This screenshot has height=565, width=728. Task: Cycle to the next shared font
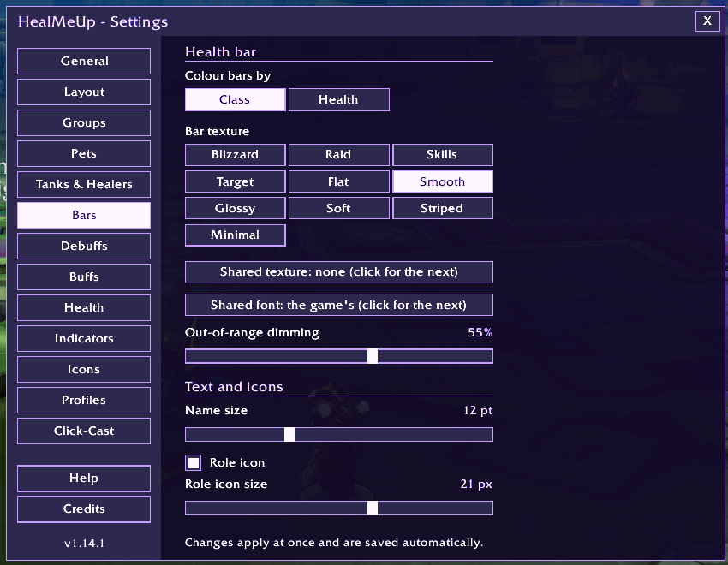click(x=339, y=305)
